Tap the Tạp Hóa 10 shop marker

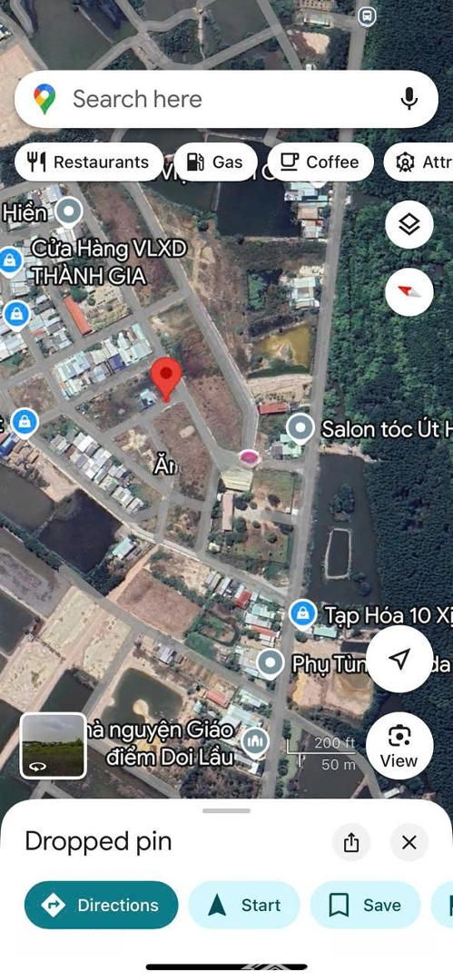(303, 613)
